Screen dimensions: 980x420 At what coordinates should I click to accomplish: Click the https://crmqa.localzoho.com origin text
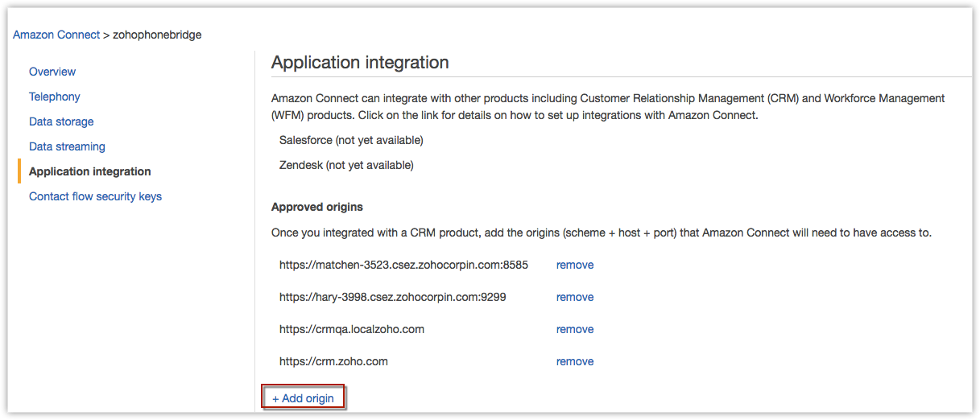click(x=352, y=329)
